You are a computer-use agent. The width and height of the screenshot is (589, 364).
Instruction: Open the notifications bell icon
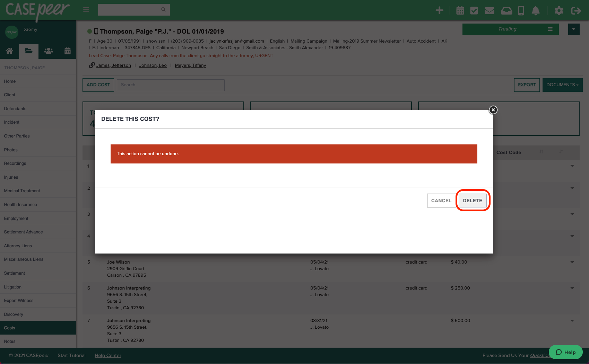tap(536, 11)
